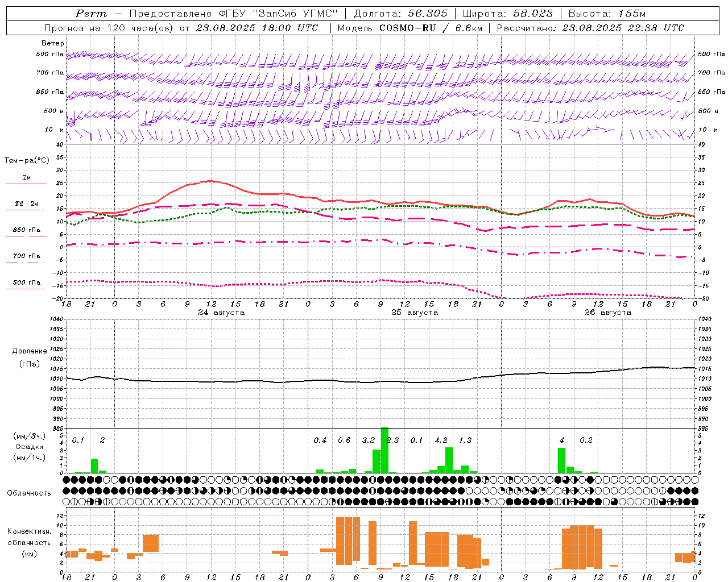Select the elevation text "Высота: 155м"
The image size is (728, 582).
(x=607, y=14)
